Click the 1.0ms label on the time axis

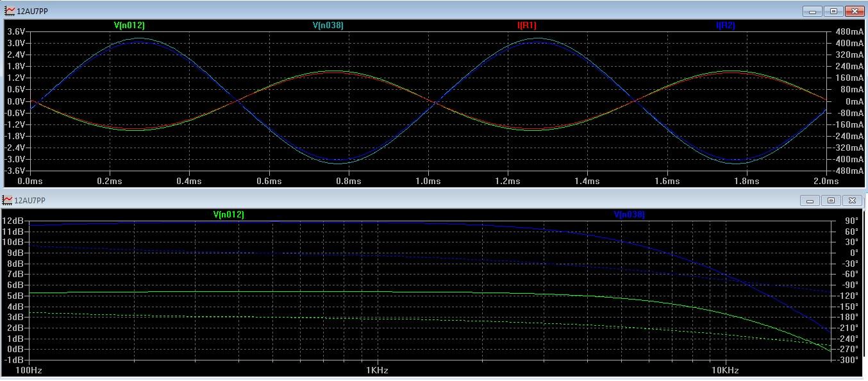(428, 182)
